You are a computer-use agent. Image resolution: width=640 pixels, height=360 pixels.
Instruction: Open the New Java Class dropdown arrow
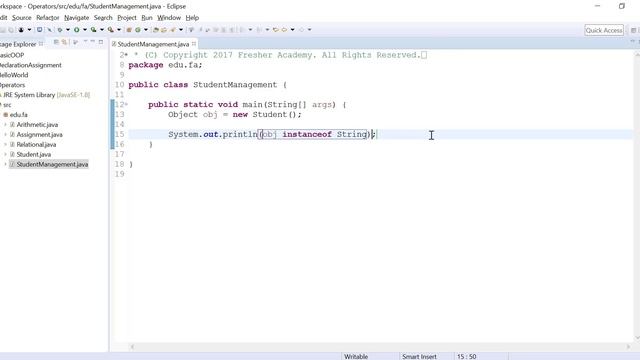click(x=146, y=30)
